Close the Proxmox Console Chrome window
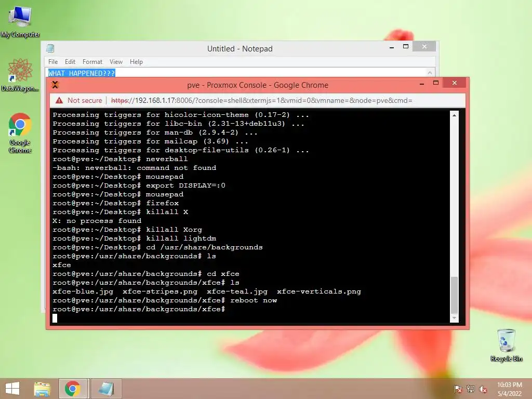 tap(455, 83)
